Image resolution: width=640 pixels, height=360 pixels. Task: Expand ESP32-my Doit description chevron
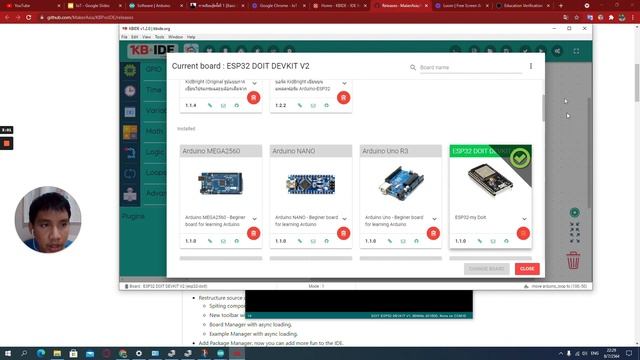[x=524, y=219]
